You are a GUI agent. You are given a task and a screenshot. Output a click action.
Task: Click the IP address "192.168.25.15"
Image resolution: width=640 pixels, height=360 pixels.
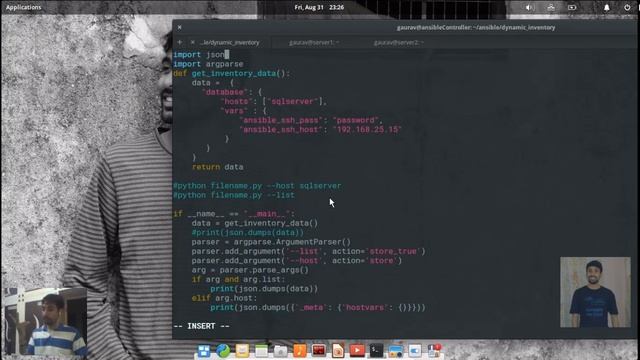tap(367, 130)
